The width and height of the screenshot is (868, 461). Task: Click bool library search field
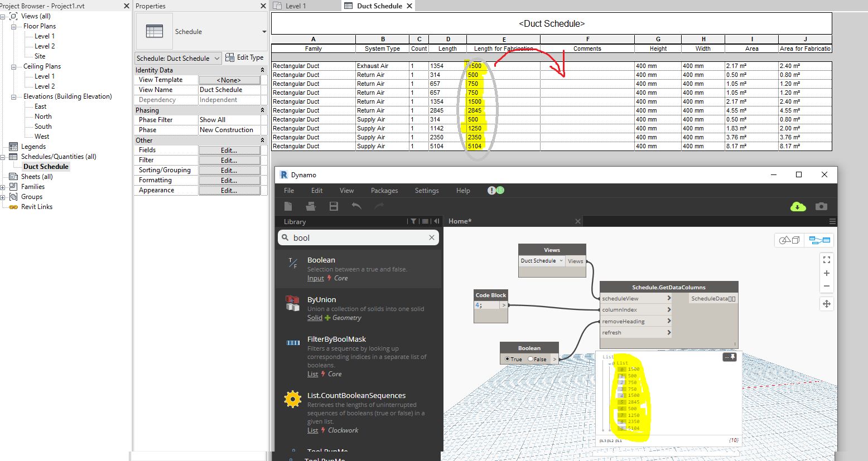pos(358,237)
